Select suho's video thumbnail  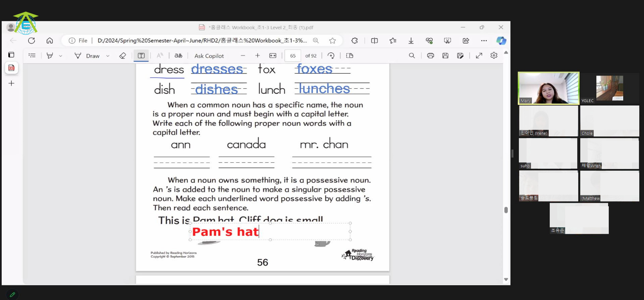[x=548, y=153]
